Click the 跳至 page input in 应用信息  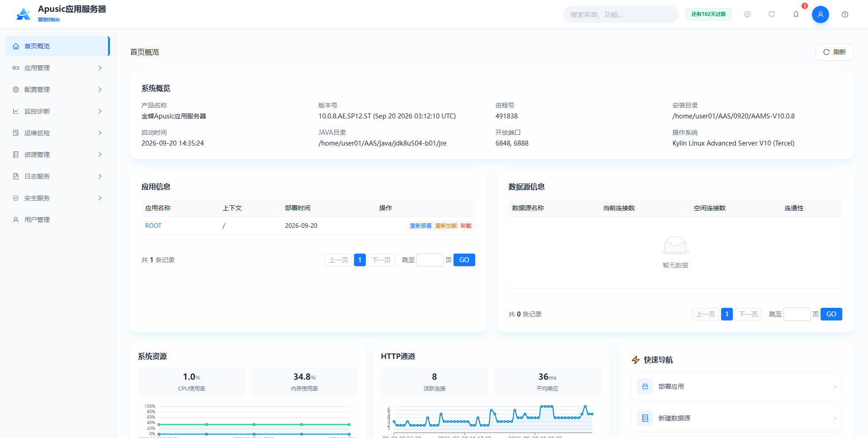(x=430, y=260)
